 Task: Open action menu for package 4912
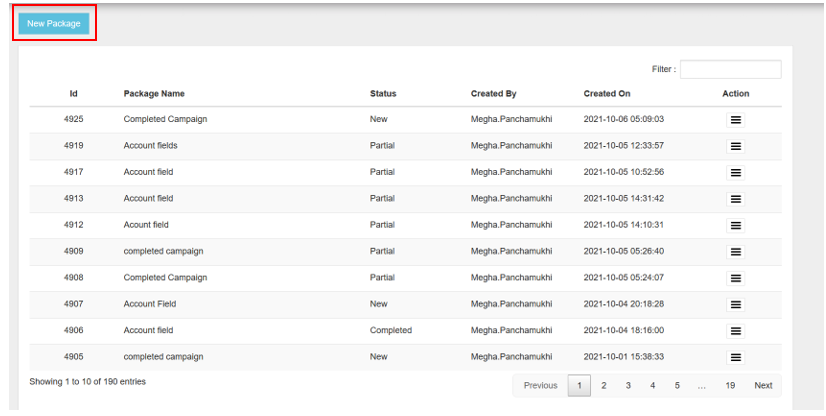[735, 225]
